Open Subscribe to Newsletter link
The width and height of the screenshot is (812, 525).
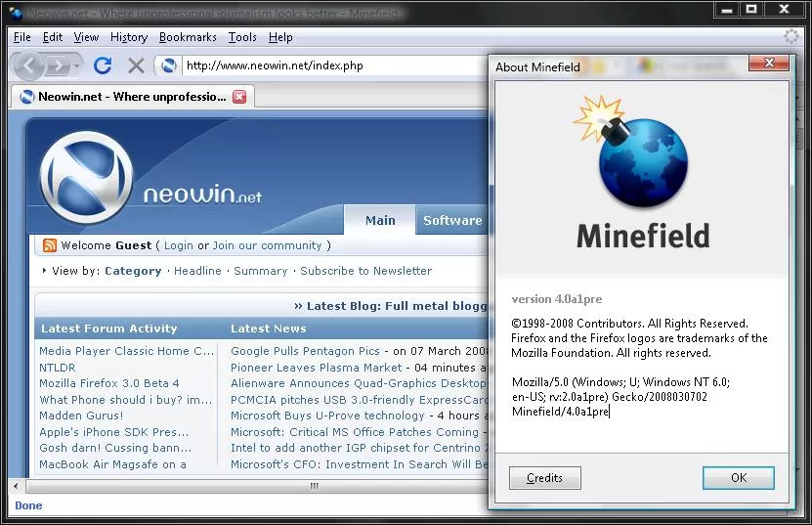(365, 271)
